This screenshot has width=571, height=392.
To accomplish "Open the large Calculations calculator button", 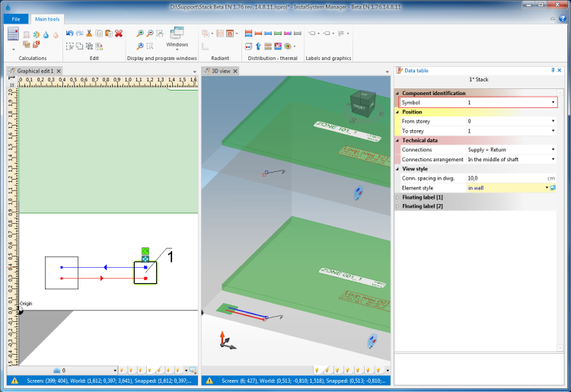I will point(13,33).
